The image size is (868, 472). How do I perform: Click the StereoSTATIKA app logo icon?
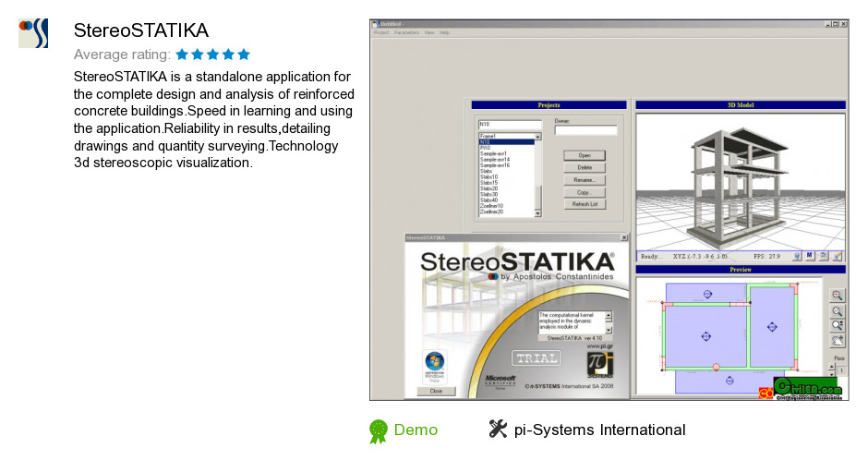pos(33,32)
